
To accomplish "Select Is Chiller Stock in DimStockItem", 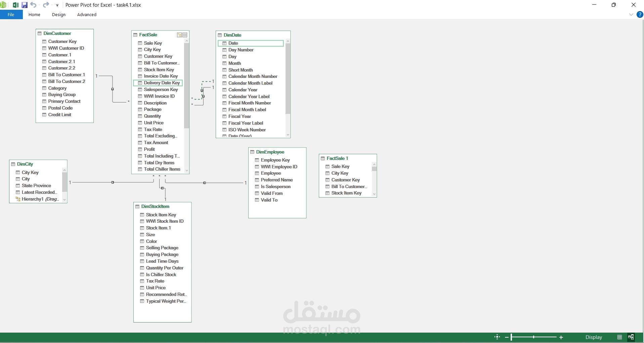I will tap(161, 275).
